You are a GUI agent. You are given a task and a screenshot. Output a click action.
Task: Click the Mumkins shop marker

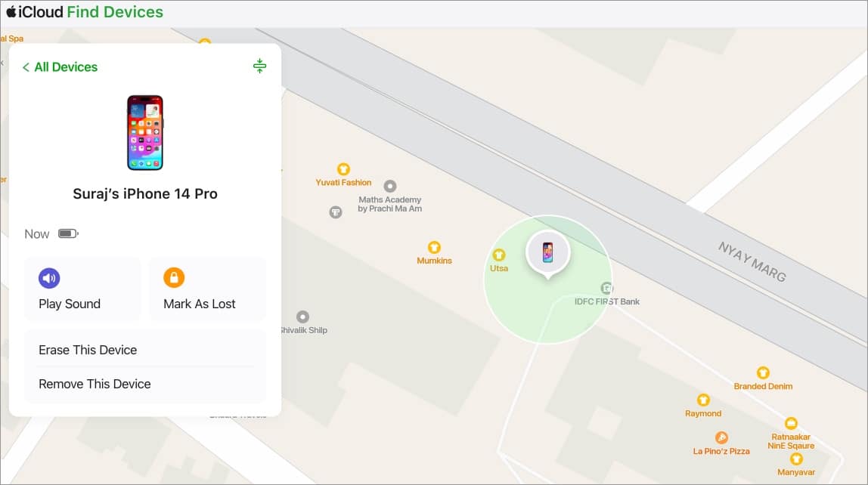click(434, 247)
